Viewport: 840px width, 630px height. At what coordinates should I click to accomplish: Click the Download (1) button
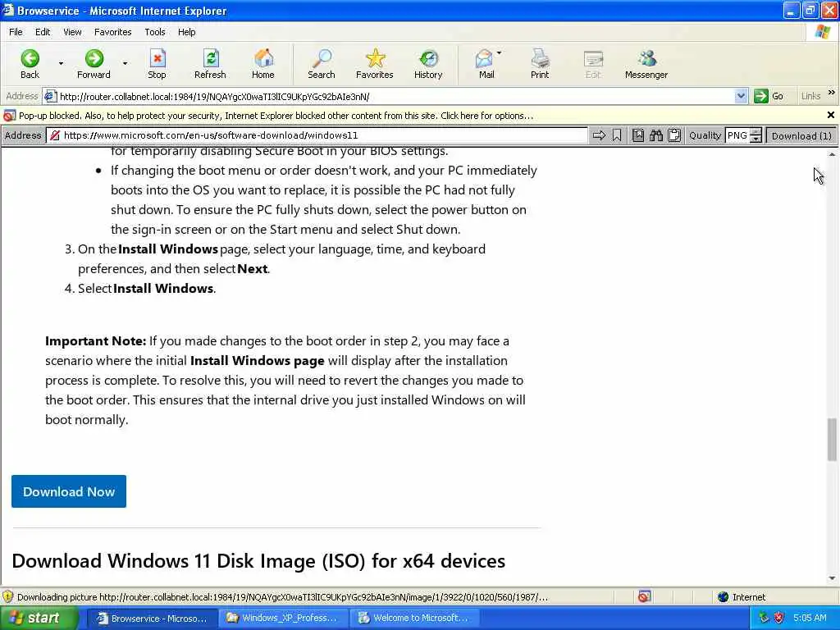coord(801,135)
